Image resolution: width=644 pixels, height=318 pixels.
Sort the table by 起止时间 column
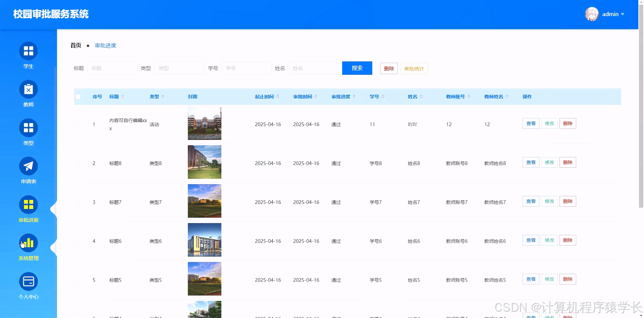(278, 96)
